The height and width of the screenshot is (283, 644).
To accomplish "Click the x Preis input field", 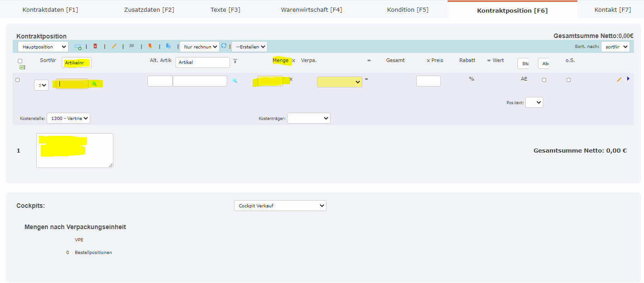I will (x=428, y=81).
